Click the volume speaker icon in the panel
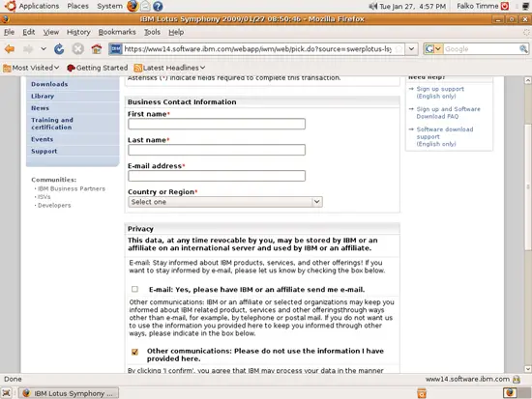Viewport: 532px width, 399px height. (372, 6)
